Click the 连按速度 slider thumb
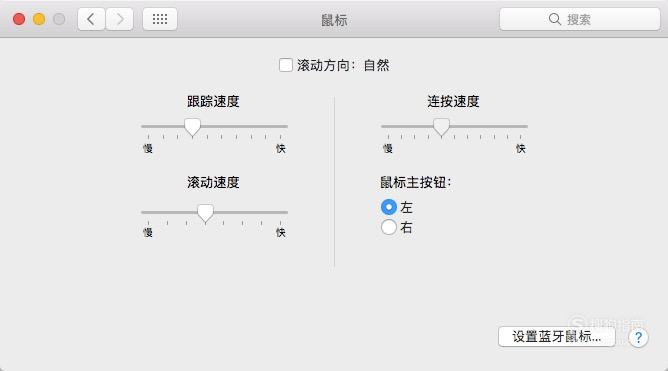 [x=441, y=127]
